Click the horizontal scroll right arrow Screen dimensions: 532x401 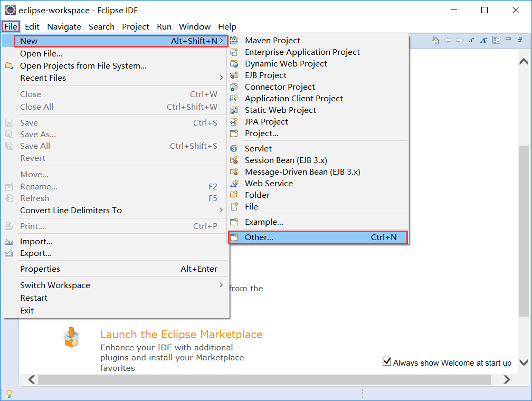[x=507, y=379]
